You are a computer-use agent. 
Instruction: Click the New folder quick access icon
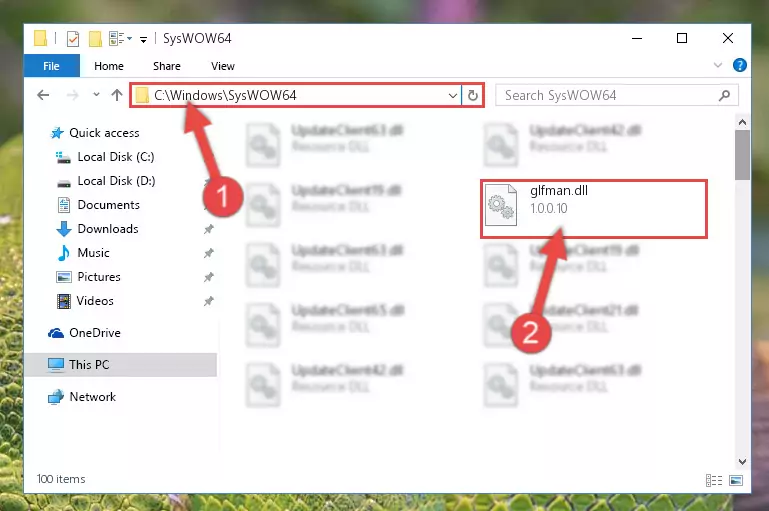pos(95,38)
